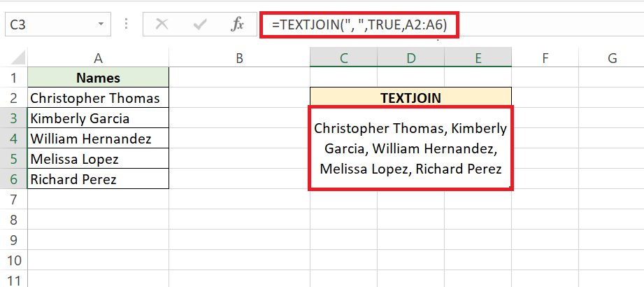This screenshot has height=287, width=644.
Task: Click the Richard Perez cell
Action: (98, 180)
